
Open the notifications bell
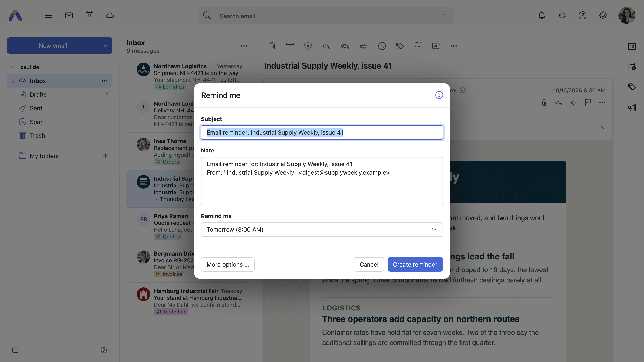click(542, 16)
